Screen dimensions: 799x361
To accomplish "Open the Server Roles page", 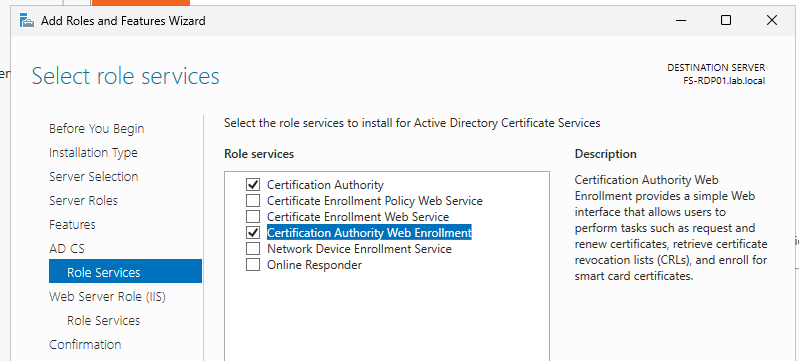I will tap(84, 201).
